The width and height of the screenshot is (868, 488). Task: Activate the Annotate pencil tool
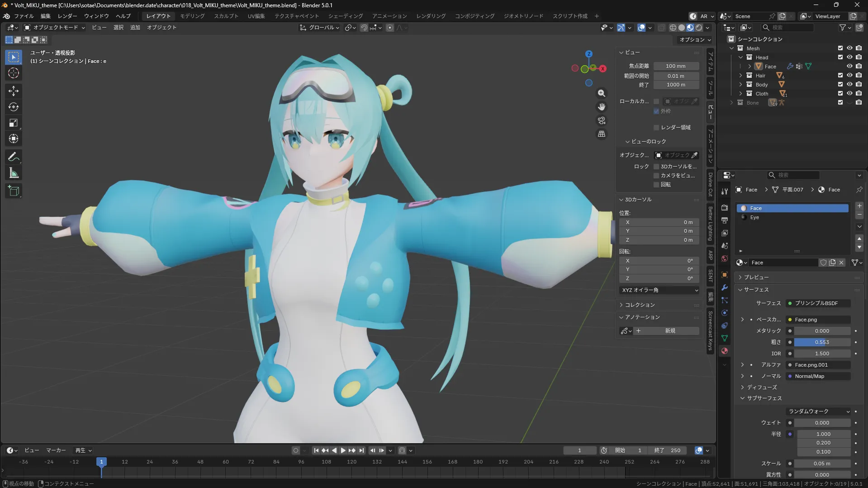[x=14, y=157]
